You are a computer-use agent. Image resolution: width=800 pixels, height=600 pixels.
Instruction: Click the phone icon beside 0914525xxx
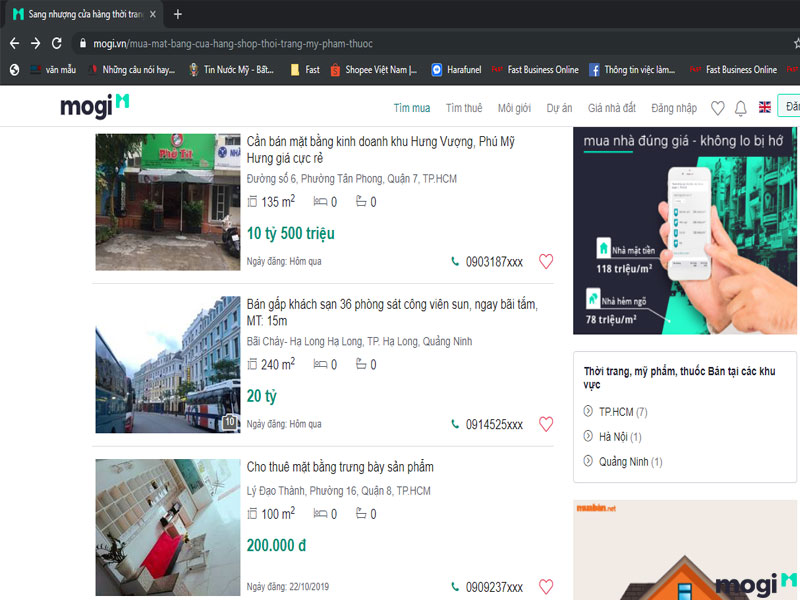pos(455,424)
